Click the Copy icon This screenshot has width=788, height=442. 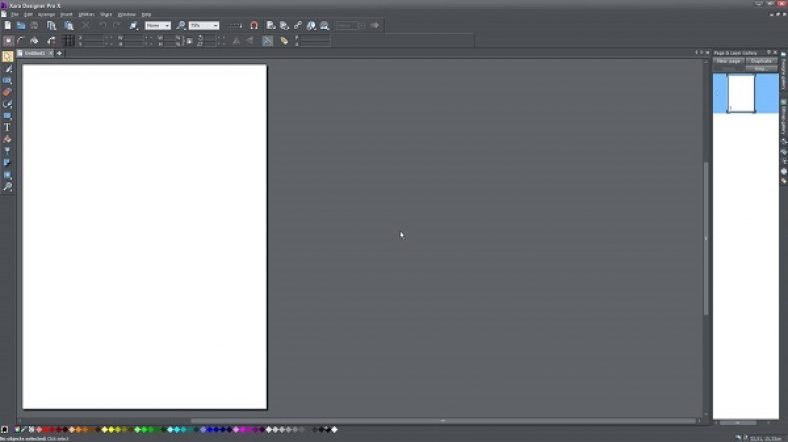click(x=51, y=25)
